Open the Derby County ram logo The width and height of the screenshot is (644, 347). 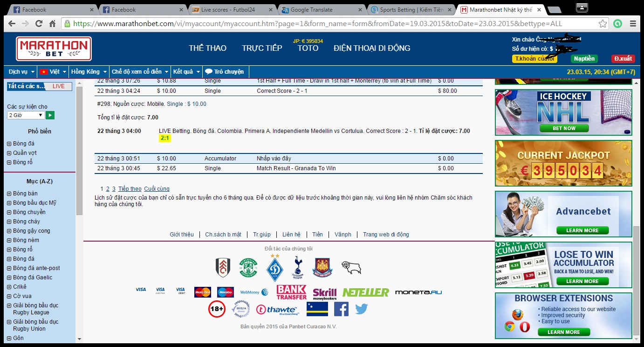point(351,268)
